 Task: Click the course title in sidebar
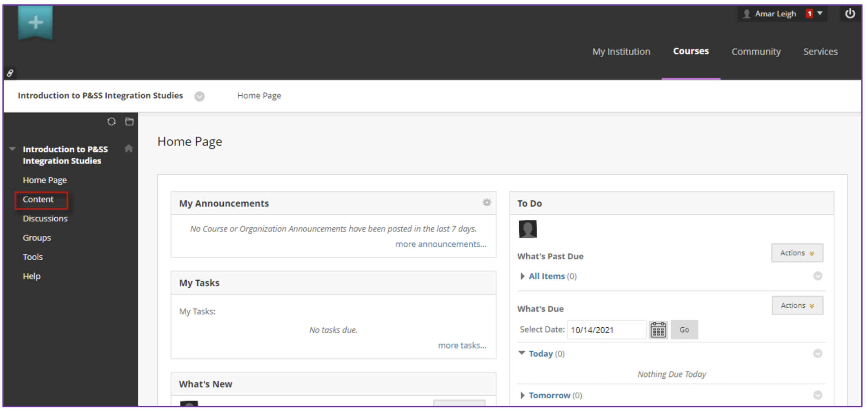65,155
